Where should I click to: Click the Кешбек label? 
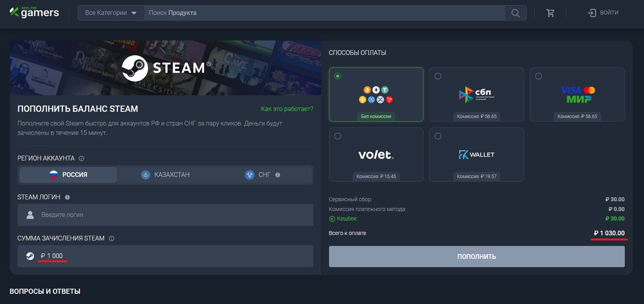347,219
